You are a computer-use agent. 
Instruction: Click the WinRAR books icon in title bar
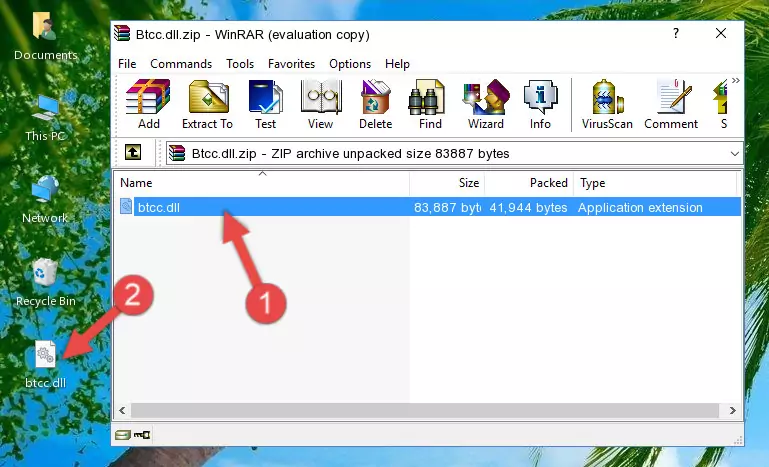pyautogui.click(x=122, y=33)
